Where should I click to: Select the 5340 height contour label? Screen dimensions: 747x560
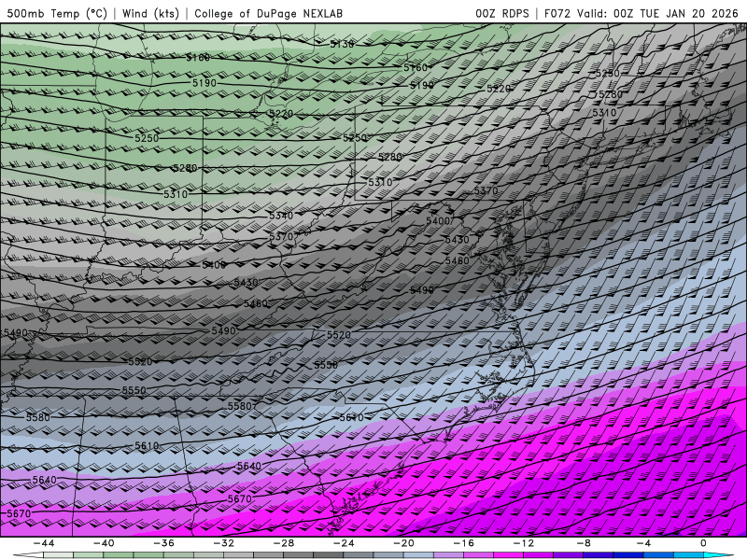click(281, 216)
